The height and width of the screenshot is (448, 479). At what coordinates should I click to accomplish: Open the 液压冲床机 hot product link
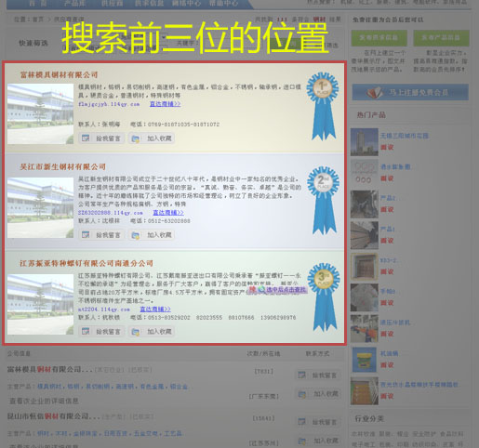(395, 323)
